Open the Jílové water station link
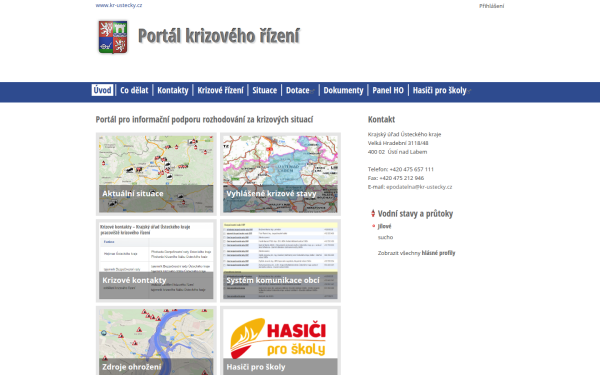Screen dimensions: 600x375 point(384,226)
